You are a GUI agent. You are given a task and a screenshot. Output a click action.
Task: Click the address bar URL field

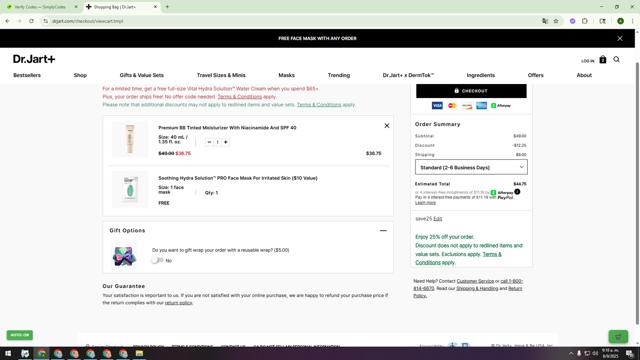(286, 21)
